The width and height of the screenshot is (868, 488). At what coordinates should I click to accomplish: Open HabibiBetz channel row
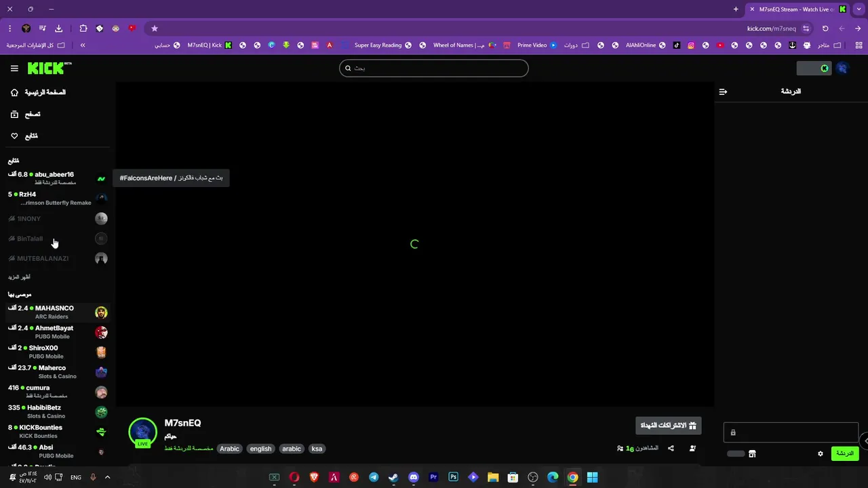(x=58, y=411)
